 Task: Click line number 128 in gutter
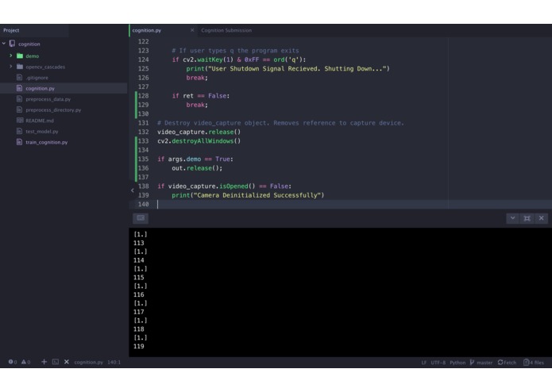coord(143,96)
